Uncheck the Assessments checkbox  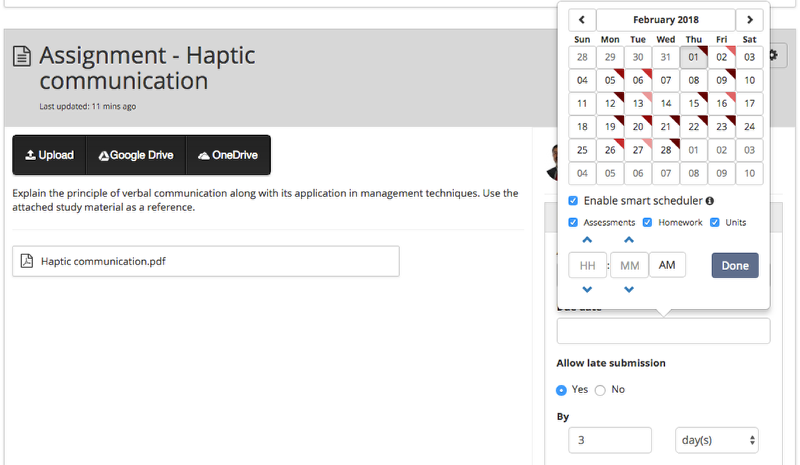pyautogui.click(x=573, y=222)
